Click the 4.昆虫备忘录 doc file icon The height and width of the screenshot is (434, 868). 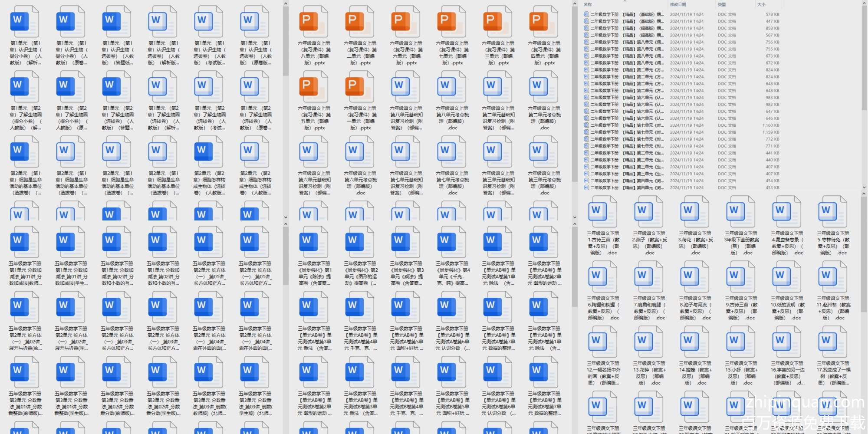pos(787,211)
